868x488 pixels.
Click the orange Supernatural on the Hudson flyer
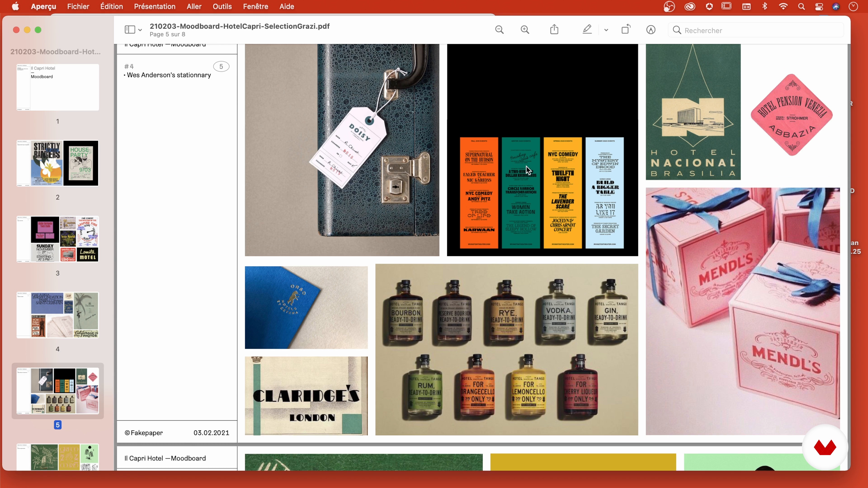(x=479, y=193)
